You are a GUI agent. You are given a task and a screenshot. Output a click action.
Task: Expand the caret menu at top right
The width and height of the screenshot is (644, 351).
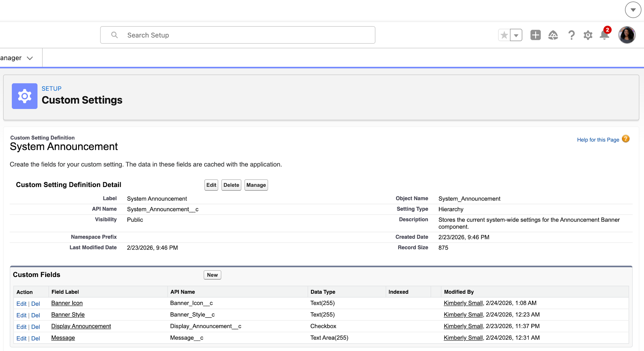pyautogui.click(x=633, y=10)
